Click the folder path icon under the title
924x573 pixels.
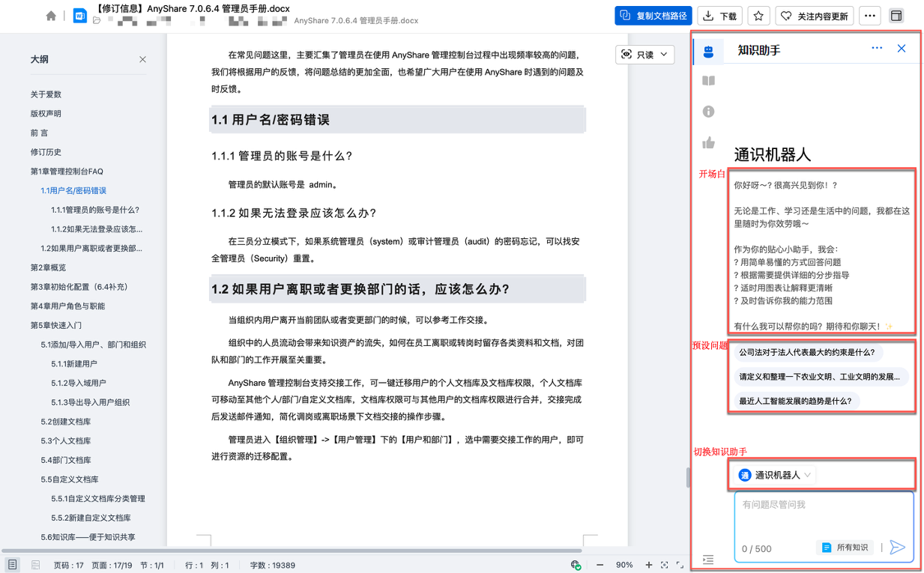click(x=97, y=21)
